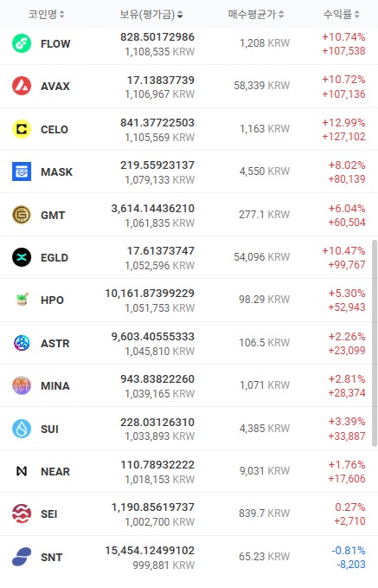Screen dimensions: 378x588
Task: Open the GMT gold coin icon
Action: click(x=22, y=215)
